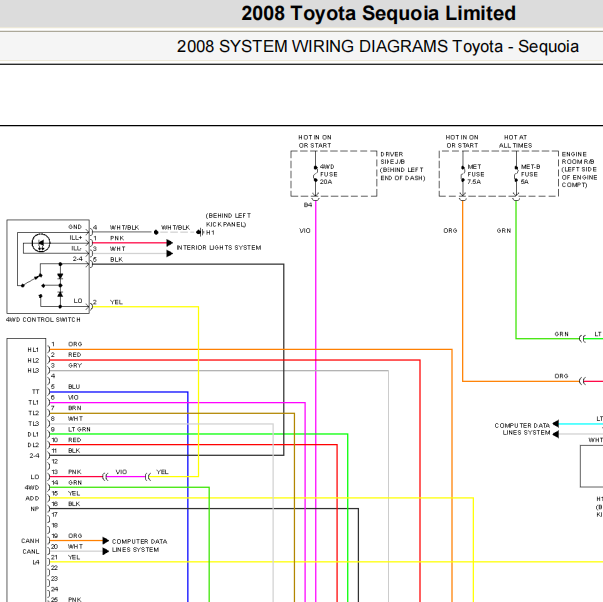Click "HOT IN ON OR START" above the MET fuse
This screenshot has width=603, height=602.
point(462,142)
